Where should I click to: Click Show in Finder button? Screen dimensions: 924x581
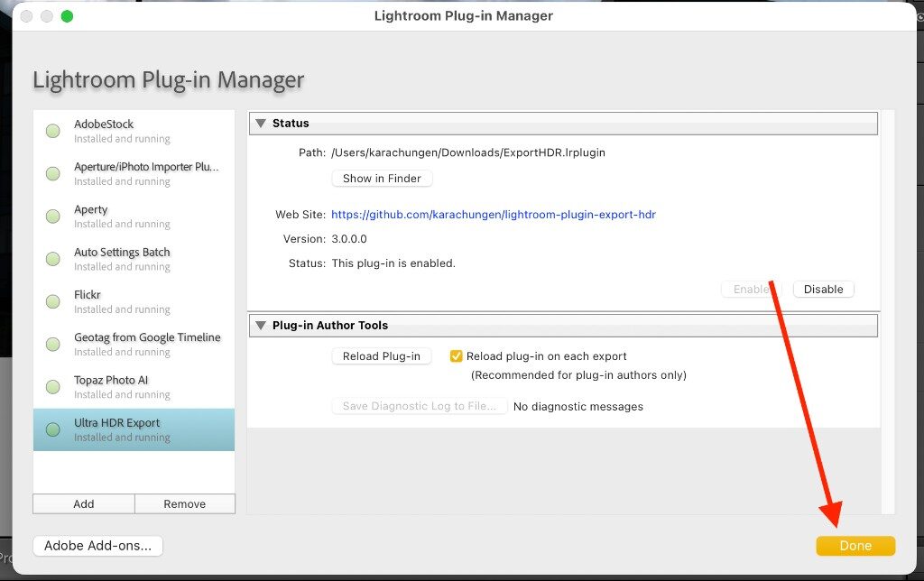pyautogui.click(x=382, y=178)
